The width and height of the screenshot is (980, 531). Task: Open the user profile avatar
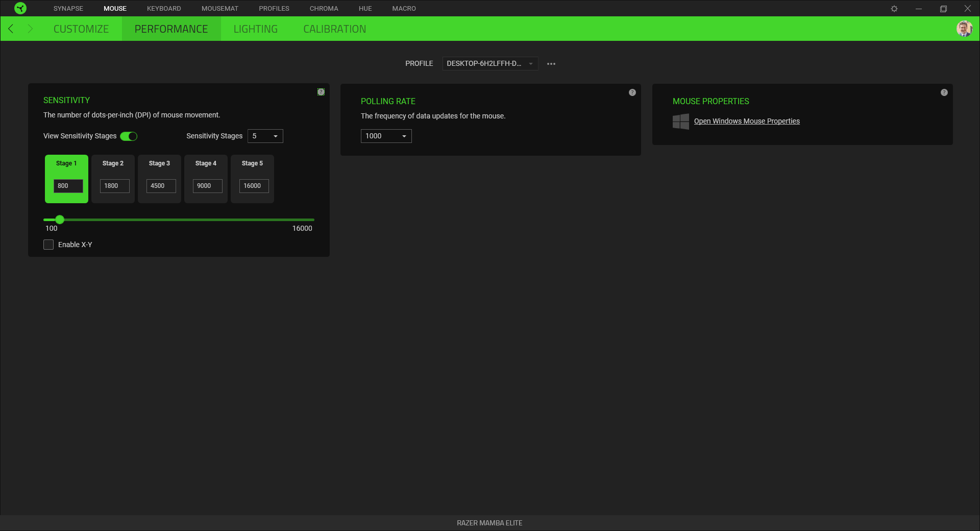[x=964, y=29]
